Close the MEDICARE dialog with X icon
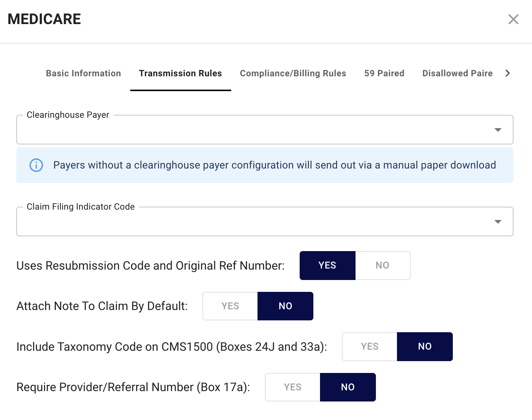 tap(513, 19)
